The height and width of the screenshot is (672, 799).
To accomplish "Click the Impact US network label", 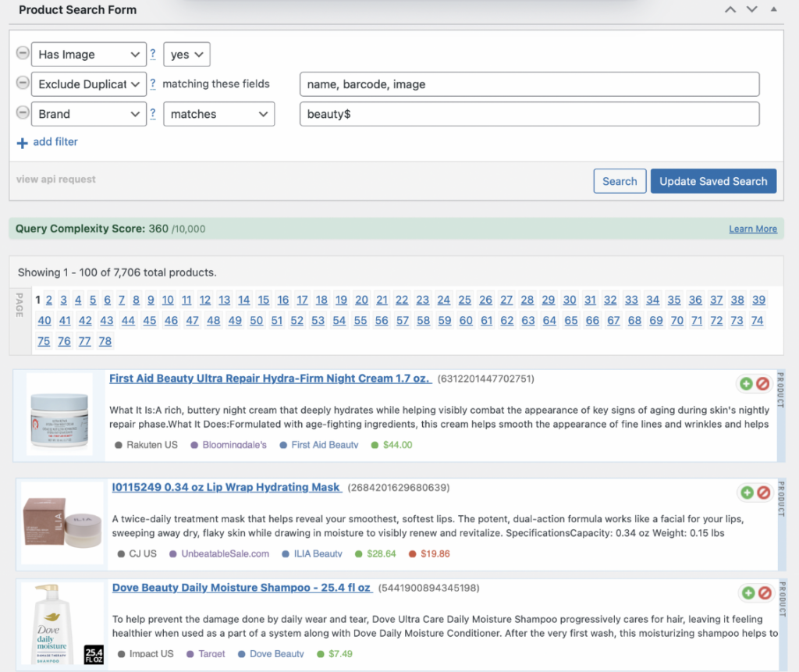I will [151, 653].
